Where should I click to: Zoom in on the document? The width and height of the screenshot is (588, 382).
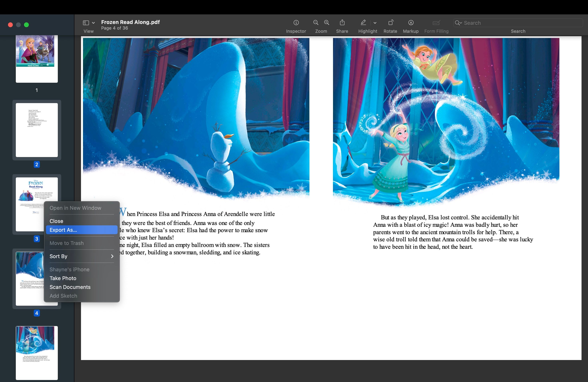326,22
